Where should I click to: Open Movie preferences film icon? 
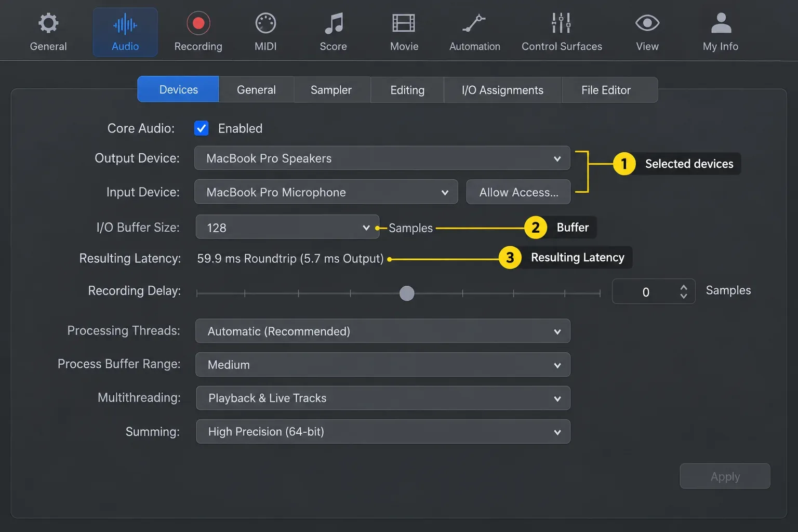(x=404, y=23)
